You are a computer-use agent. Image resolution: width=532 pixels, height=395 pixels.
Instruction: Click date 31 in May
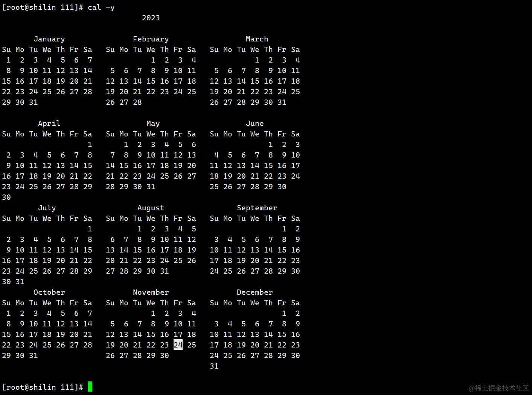tap(151, 187)
